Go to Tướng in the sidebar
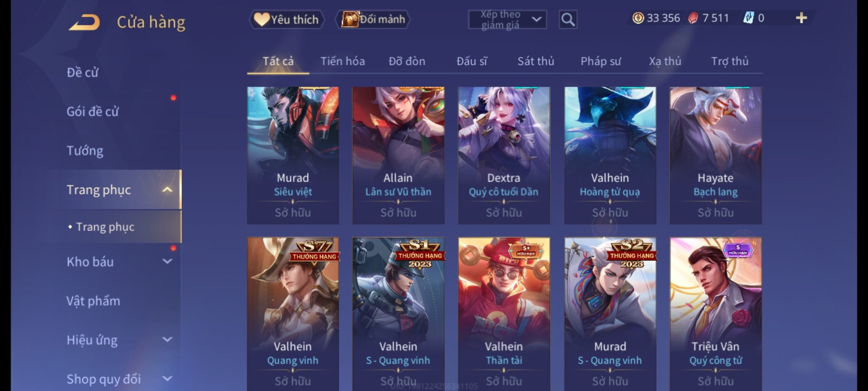868x391 pixels. 85,151
